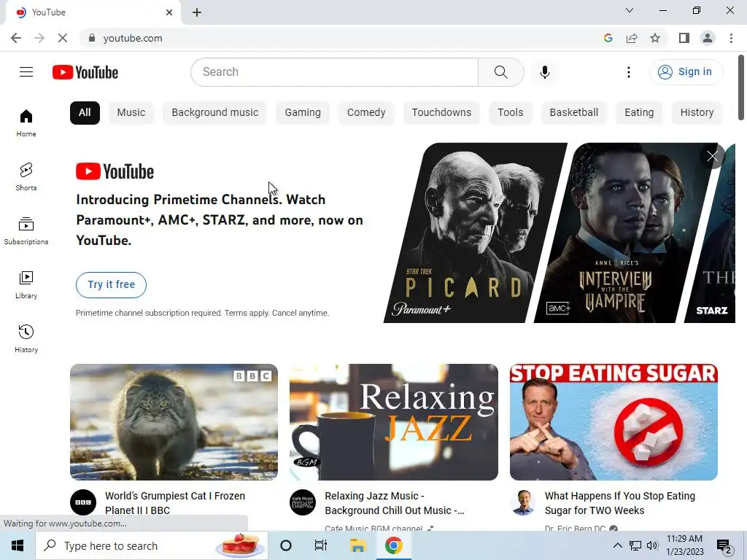Open Cafe Music BGM channel avatar
This screenshot has width=747, height=560.
303,502
